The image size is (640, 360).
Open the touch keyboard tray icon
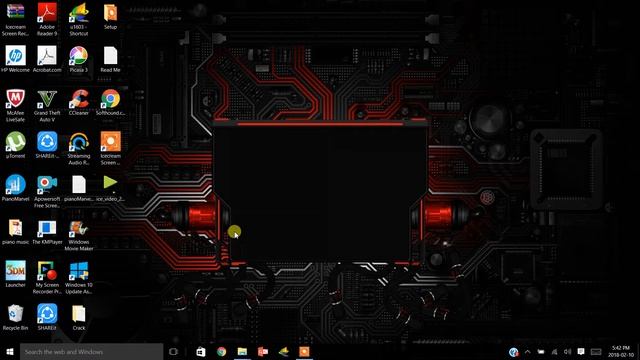[596, 352]
